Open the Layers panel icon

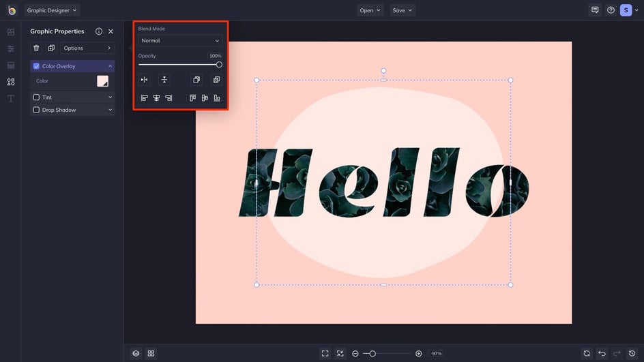click(136, 353)
